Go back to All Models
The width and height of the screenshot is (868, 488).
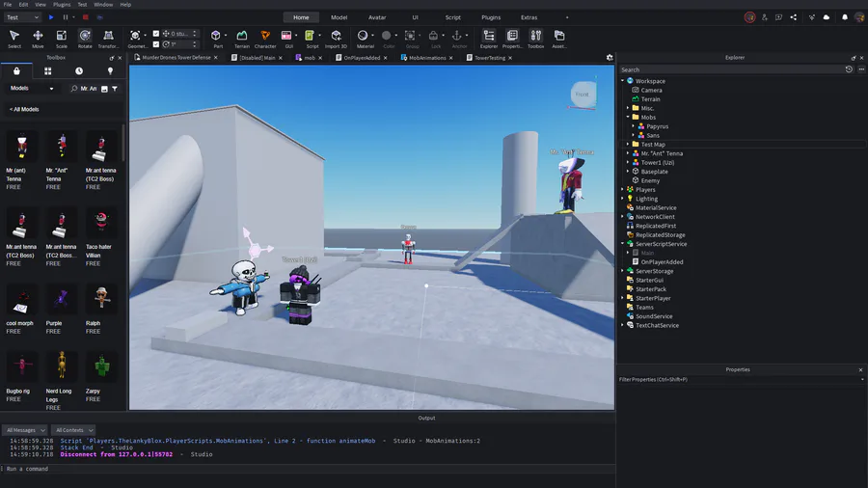(x=24, y=110)
